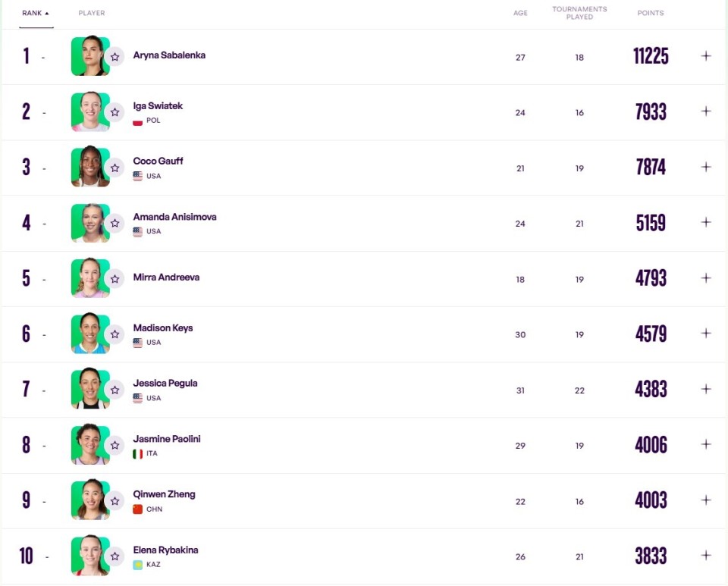The height and width of the screenshot is (586, 728).
Task: Toggle the favorite star for Mirra Andreeva
Action: pos(115,279)
